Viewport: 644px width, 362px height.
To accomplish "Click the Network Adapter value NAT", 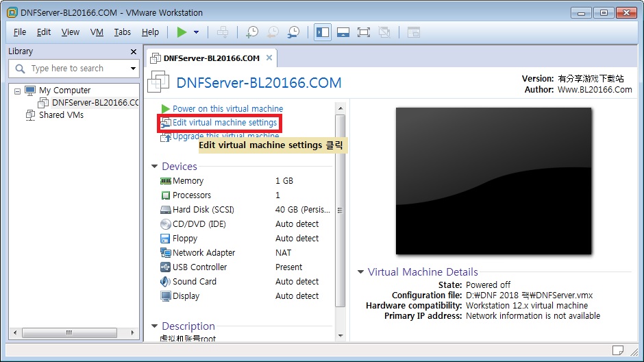I will 284,253.
